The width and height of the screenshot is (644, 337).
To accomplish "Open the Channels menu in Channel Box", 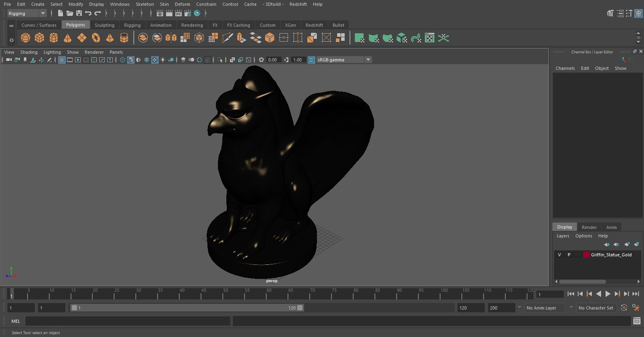I will (565, 68).
